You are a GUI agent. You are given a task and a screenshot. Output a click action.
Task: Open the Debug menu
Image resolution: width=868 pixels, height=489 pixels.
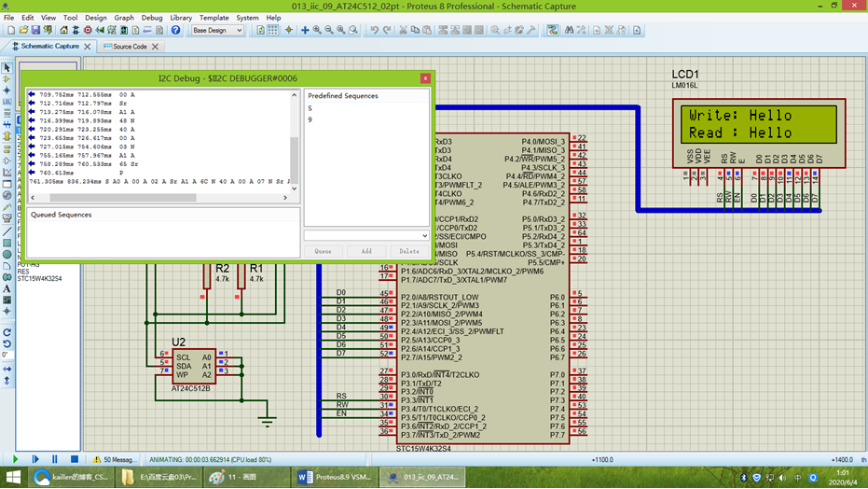152,18
